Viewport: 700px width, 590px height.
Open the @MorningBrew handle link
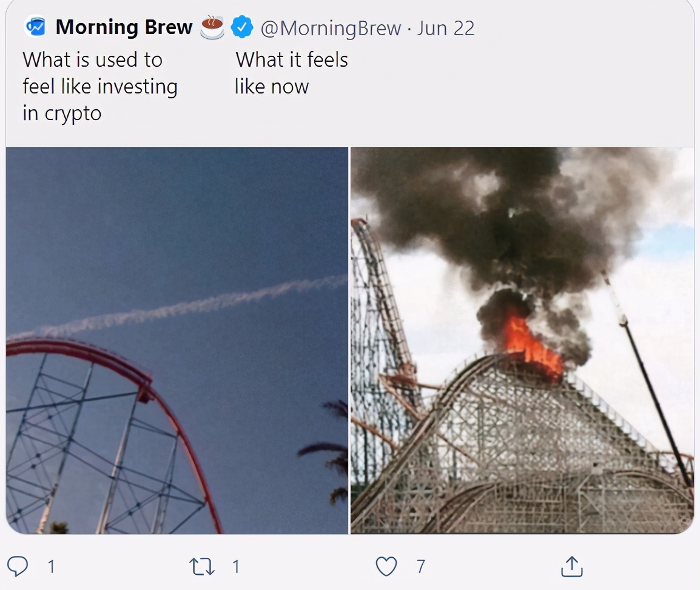331,28
